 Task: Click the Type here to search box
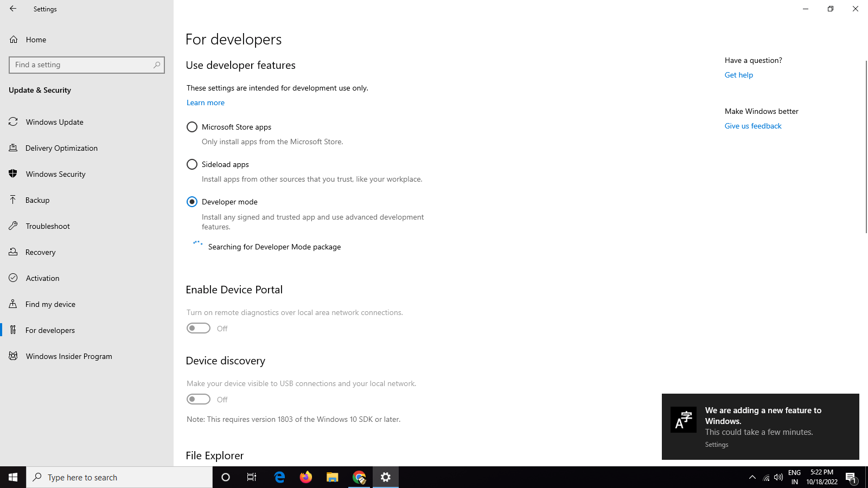119,477
